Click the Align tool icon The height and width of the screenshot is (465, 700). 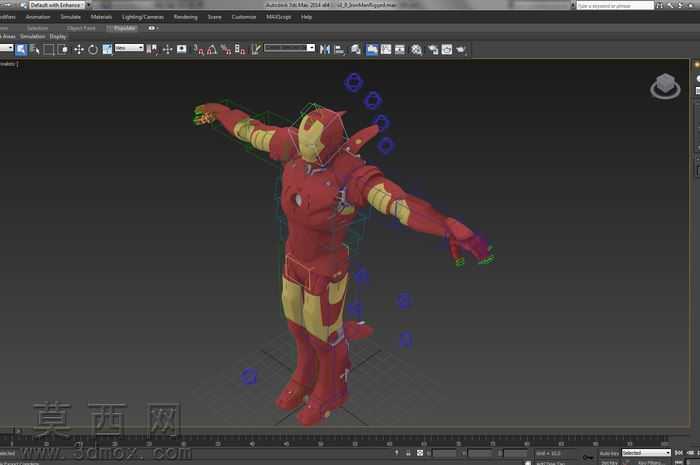click(x=339, y=50)
